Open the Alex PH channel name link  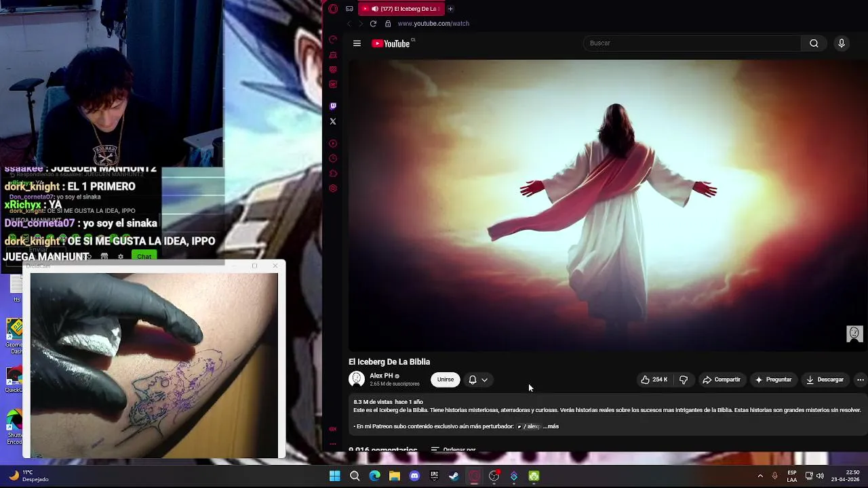tap(381, 375)
